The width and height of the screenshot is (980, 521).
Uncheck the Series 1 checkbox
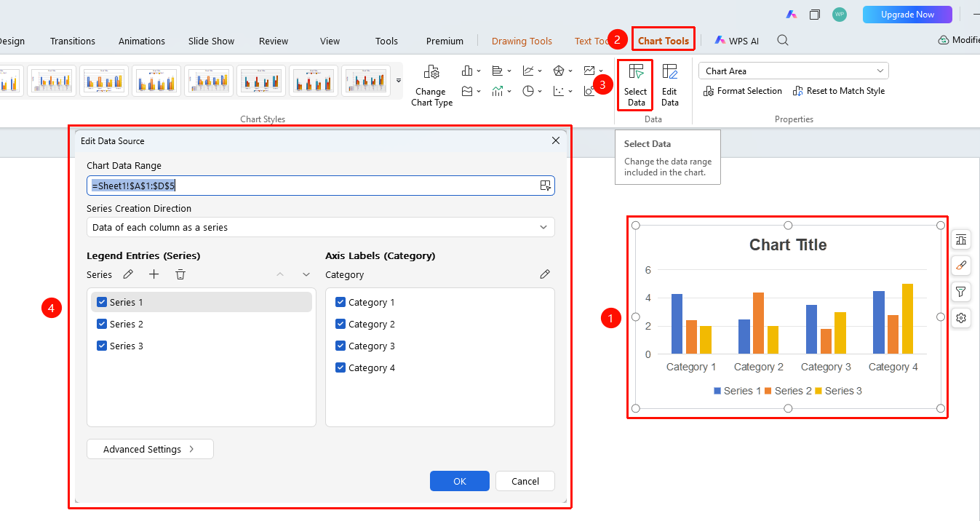tap(102, 302)
